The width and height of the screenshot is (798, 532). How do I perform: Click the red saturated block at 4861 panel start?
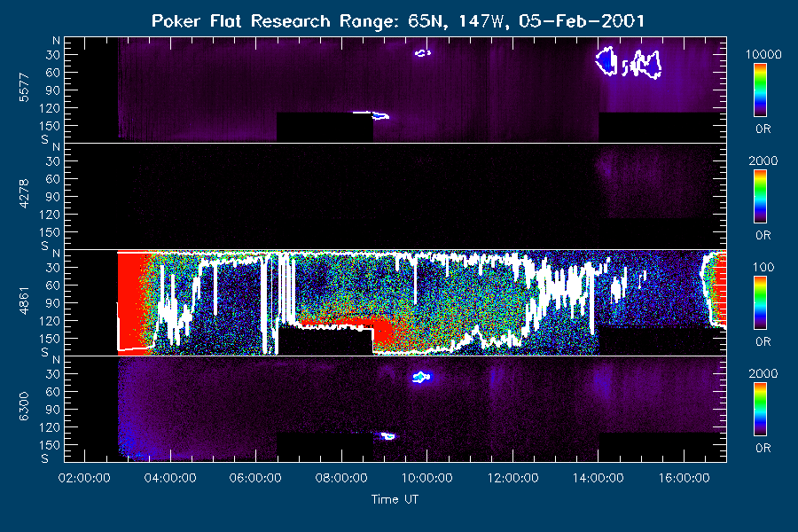[x=131, y=301]
